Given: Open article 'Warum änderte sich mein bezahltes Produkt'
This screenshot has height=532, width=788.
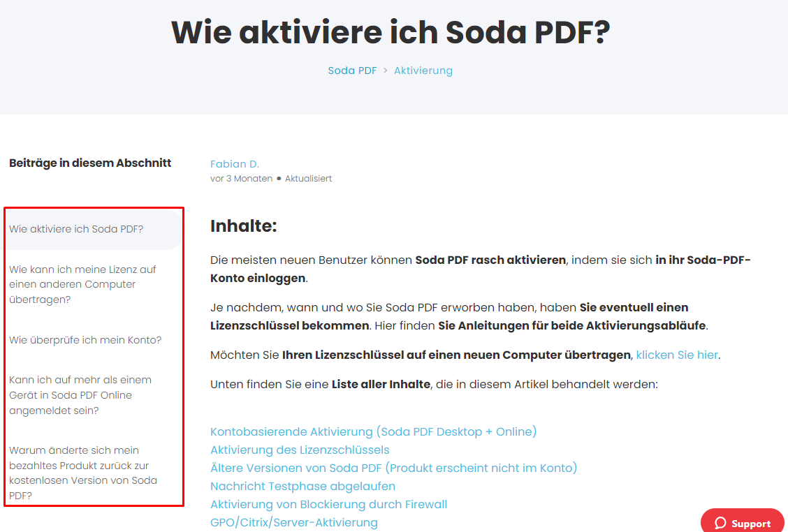Looking at the screenshot, I should click(83, 473).
